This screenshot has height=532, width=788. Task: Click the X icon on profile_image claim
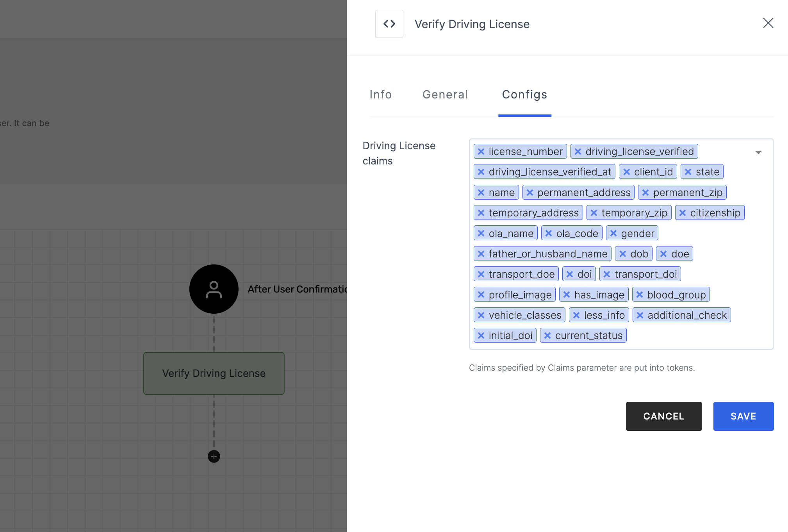pos(481,295)
